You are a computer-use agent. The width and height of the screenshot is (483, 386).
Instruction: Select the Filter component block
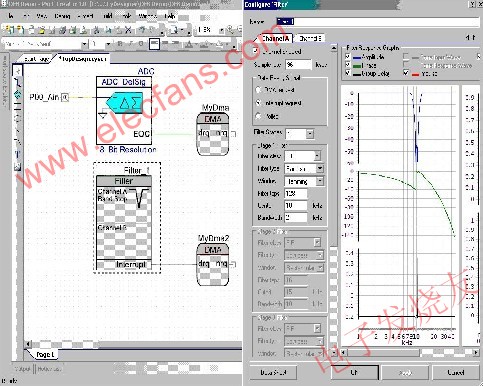click(124, 223)
